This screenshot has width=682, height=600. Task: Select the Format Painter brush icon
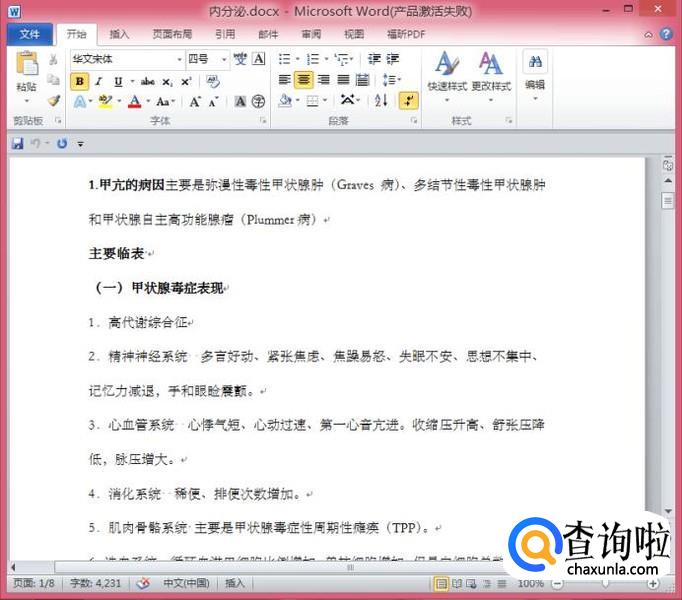[54, 101]
